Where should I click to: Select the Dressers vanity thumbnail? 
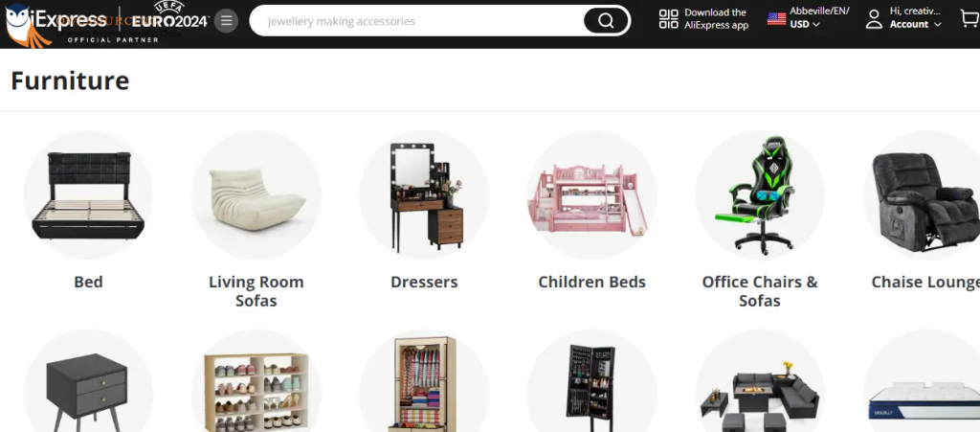point(424,195)
